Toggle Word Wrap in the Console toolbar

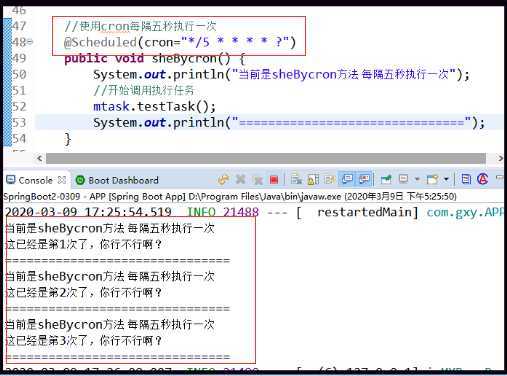click(x=329, y=180)
